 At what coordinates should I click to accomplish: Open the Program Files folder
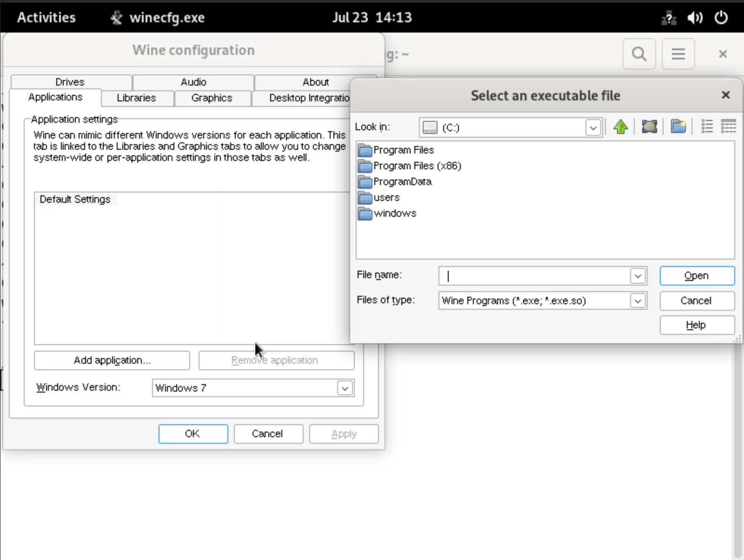[403, 150]
